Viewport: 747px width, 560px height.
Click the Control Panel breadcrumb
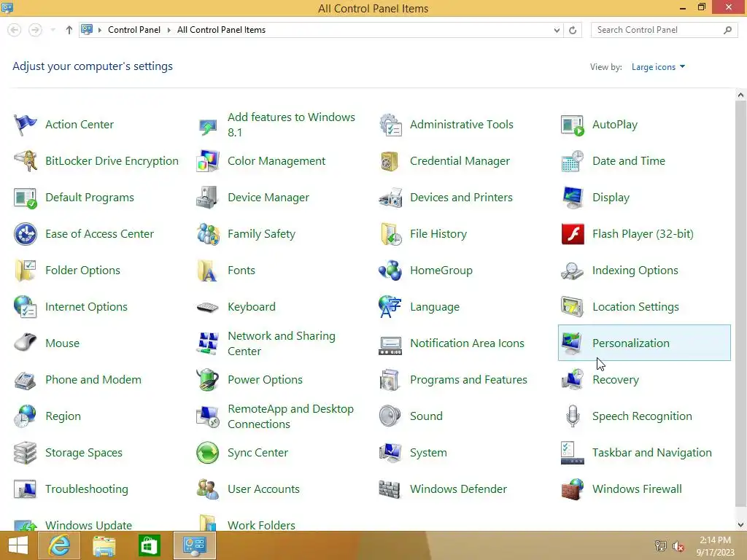pyautogui.click(x=134, y=30)
